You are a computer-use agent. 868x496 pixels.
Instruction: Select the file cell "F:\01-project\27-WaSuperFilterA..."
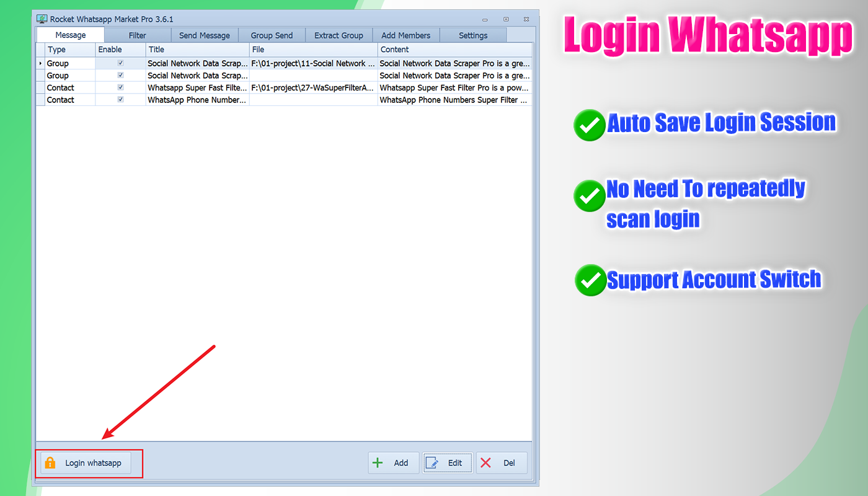[x=313, y=88]
